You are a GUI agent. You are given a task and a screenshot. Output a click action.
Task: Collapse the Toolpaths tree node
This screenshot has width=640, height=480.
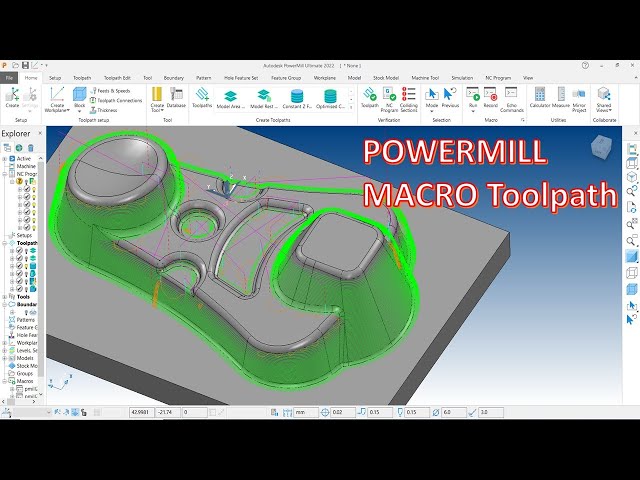(x=4, y=243)
